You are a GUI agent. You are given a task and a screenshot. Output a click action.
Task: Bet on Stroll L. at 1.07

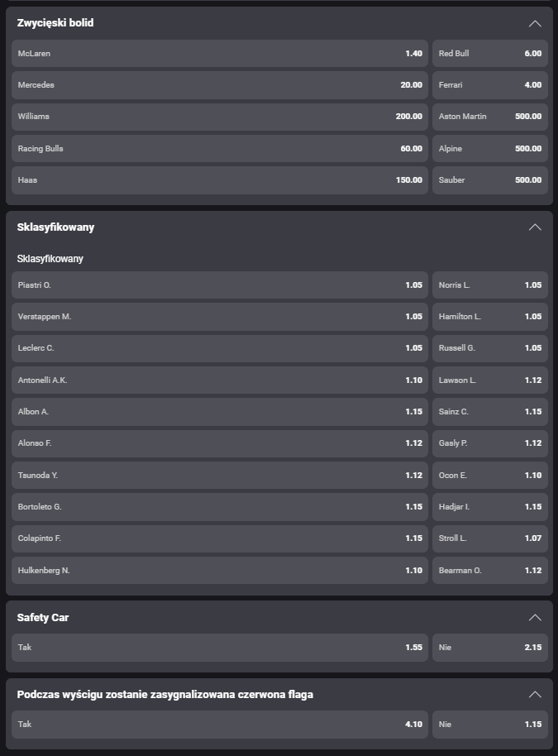tap(489, 538)
